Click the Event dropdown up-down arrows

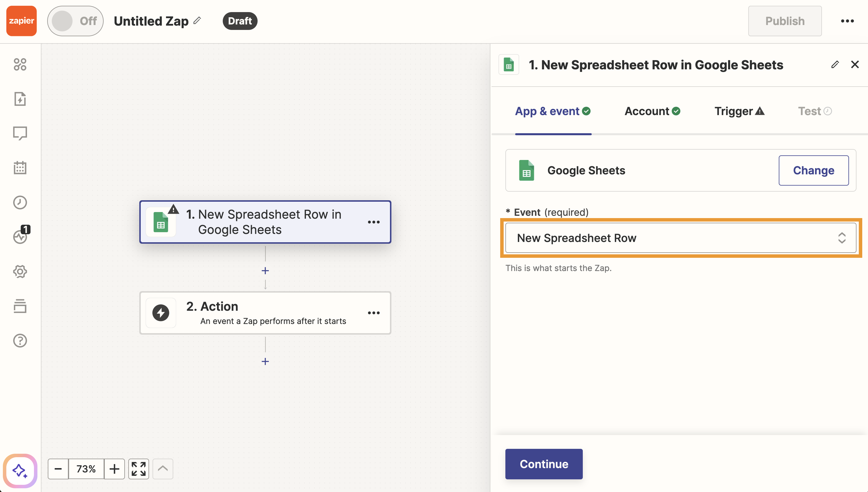tap(842, 238)
